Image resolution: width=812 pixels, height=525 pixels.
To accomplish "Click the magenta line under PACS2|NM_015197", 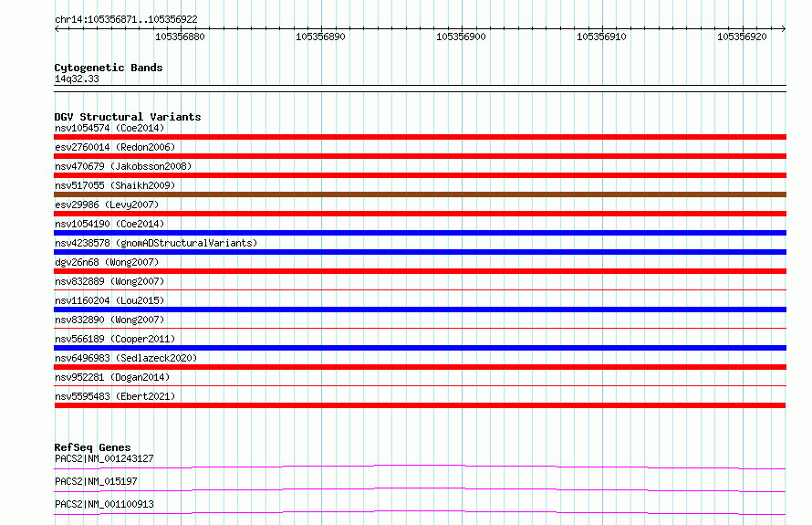I will 420,489.
